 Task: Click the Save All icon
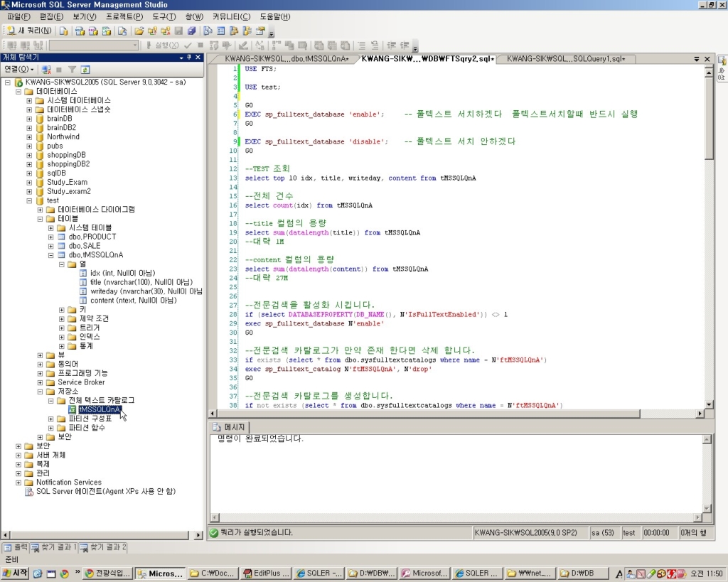tap(191, 31)
